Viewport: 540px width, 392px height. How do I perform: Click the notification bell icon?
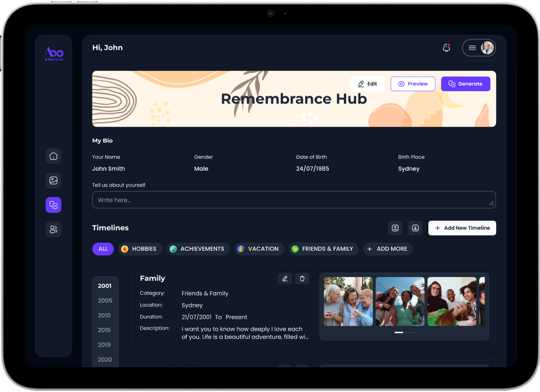click(x=446, y=48)
